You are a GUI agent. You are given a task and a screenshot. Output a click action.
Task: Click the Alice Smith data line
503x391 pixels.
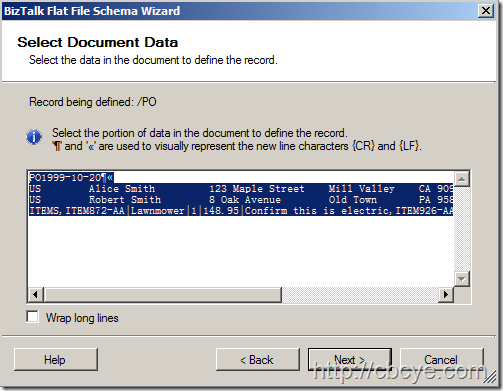(x=241, y=189)
